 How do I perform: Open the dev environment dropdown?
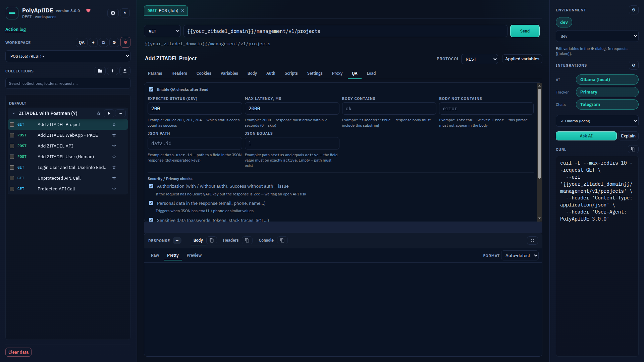pos(597,36)
